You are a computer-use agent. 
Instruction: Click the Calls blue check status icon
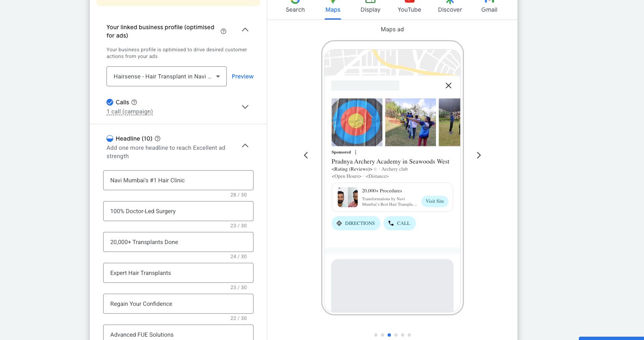tap(110, 102)
